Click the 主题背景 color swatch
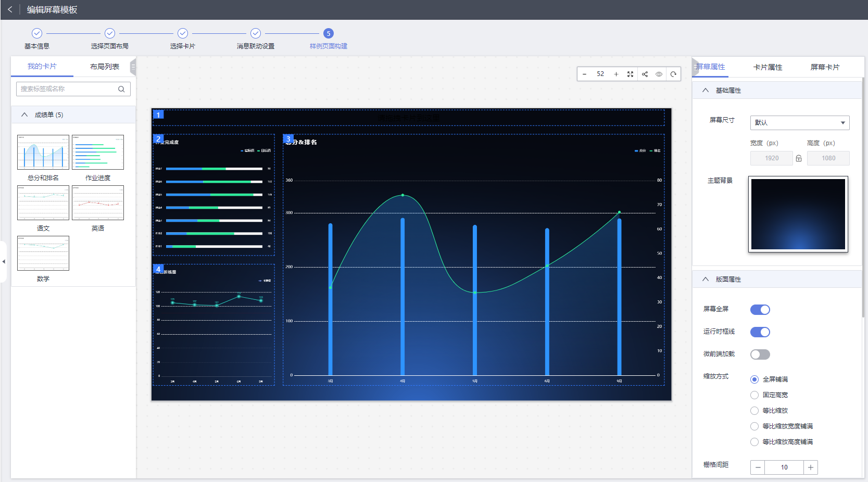The image size is (868, 482). (x=798, y=214)
